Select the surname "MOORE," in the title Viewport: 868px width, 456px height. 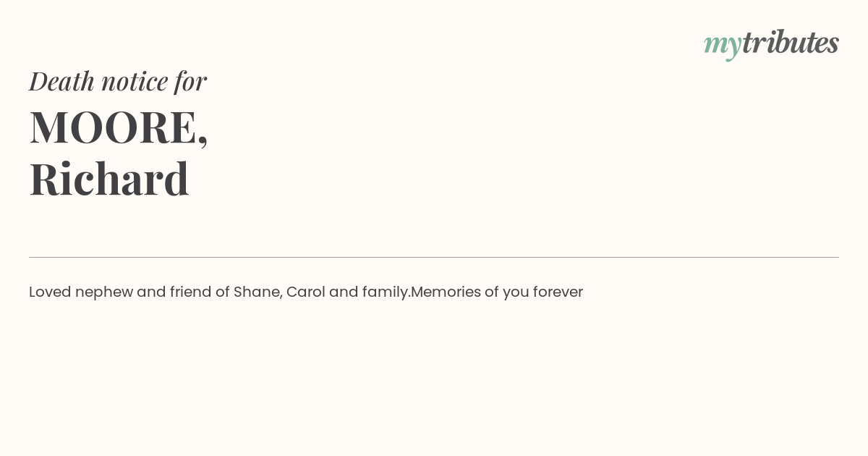(x=119, y=127)
